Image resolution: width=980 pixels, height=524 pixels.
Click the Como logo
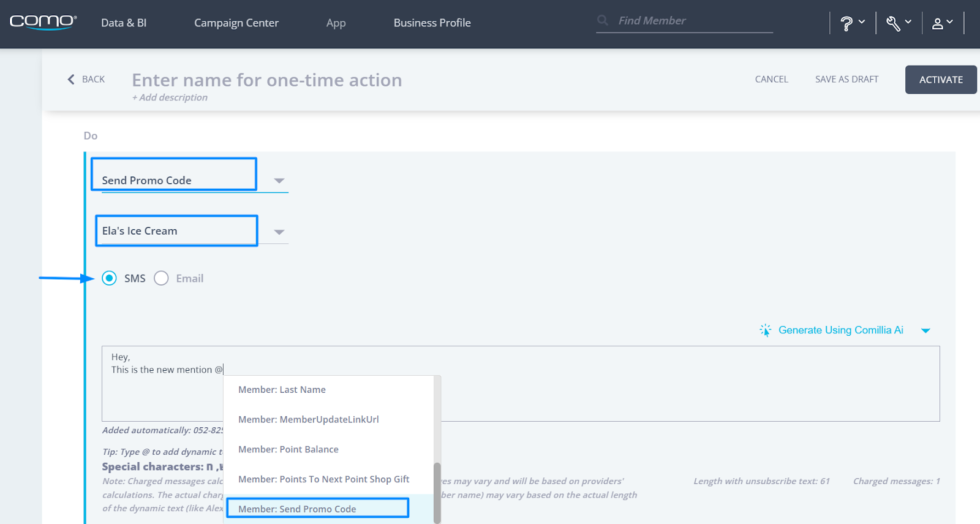(43, 22)
